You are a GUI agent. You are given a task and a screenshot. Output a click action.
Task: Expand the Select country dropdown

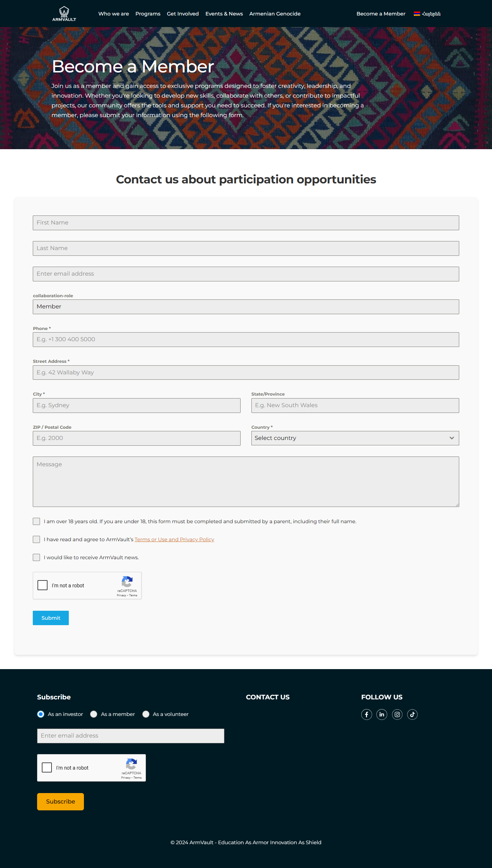[x=355, y=438]
